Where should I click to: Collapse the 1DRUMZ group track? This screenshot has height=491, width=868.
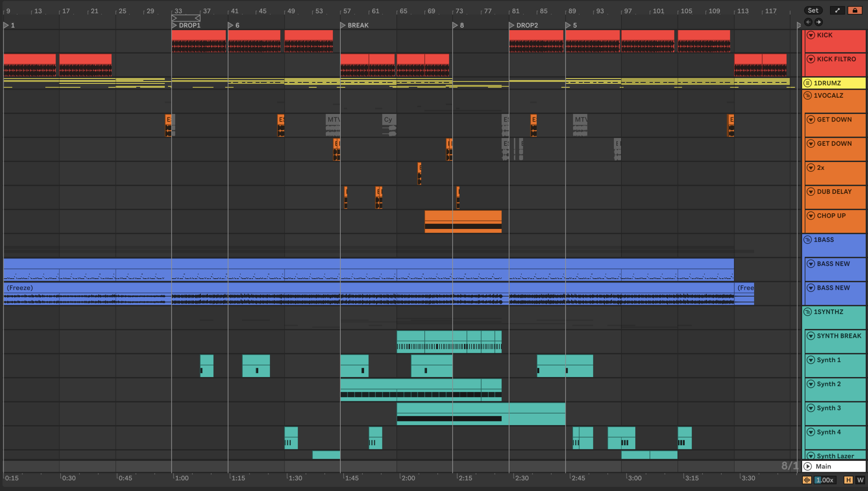click(807, 83)
